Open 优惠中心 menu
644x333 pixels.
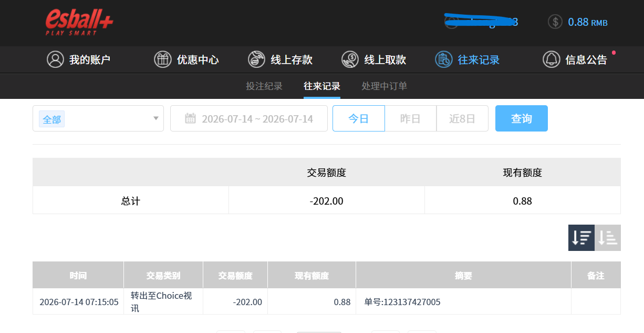click(x=186, y=59)
